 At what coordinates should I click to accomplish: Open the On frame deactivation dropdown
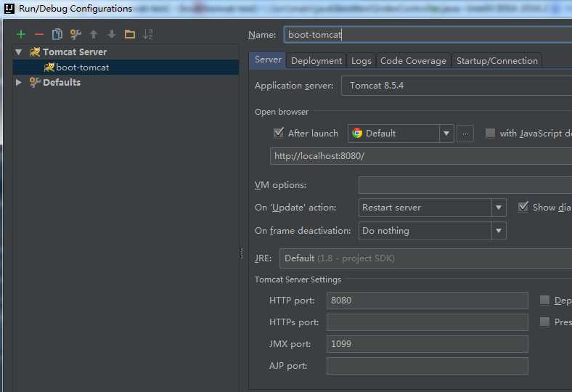click(433, 231)
